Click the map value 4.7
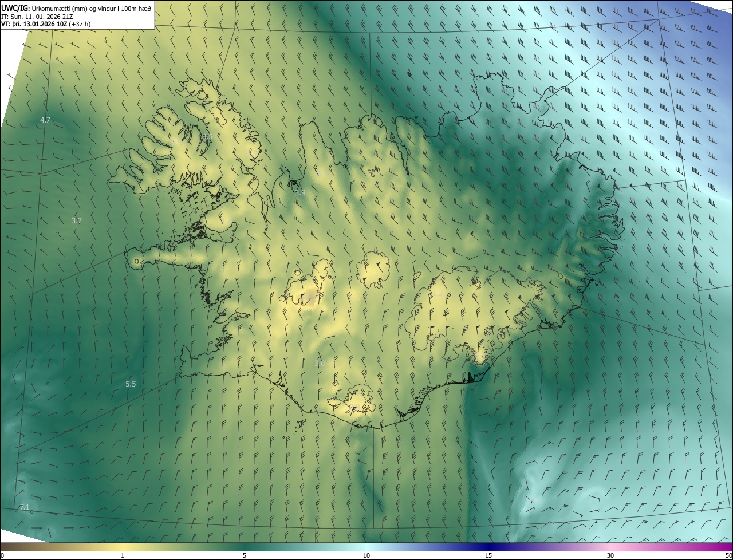This screenshot has height=560, width=733. click(45, 120)
